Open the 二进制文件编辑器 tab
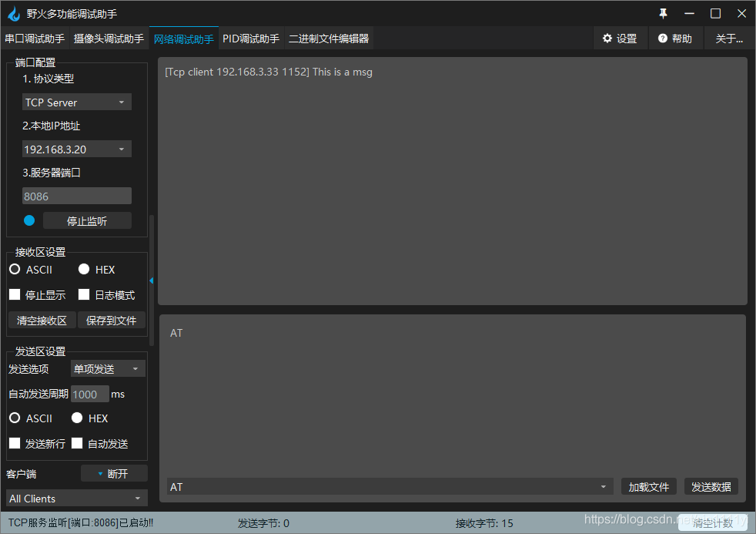This screenshot has height=534, width=756. (329, 39)
